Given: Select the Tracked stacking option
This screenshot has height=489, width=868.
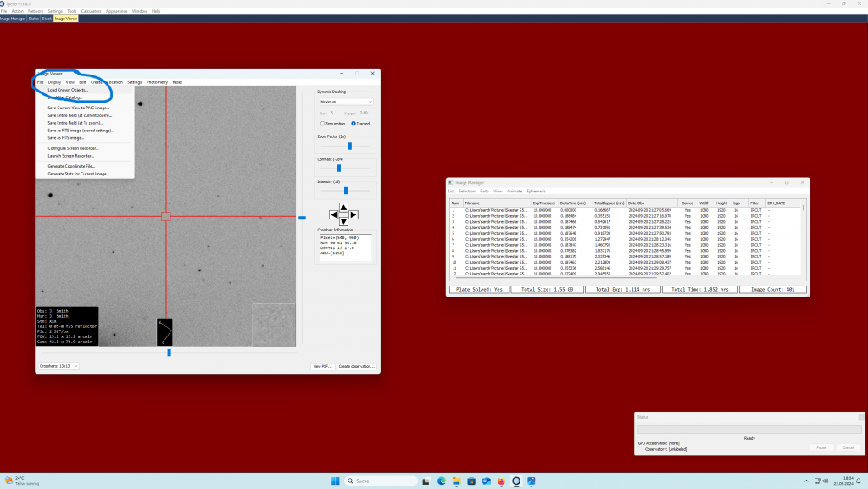Looking at the screenshot, I should [x=353, y=123].
